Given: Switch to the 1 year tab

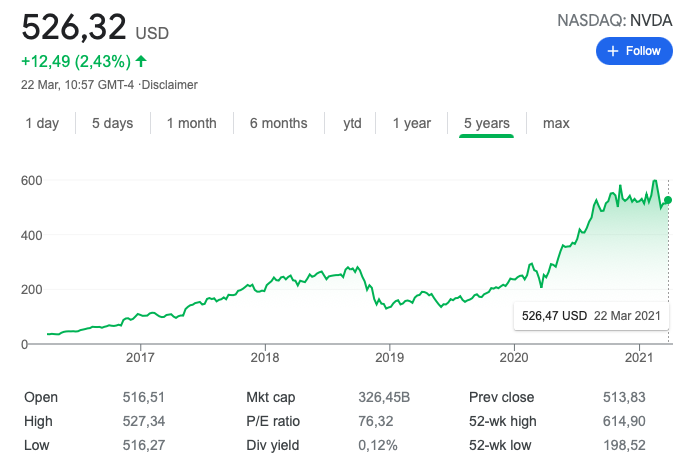Looking at the screenshot, I should click(411, 123).
